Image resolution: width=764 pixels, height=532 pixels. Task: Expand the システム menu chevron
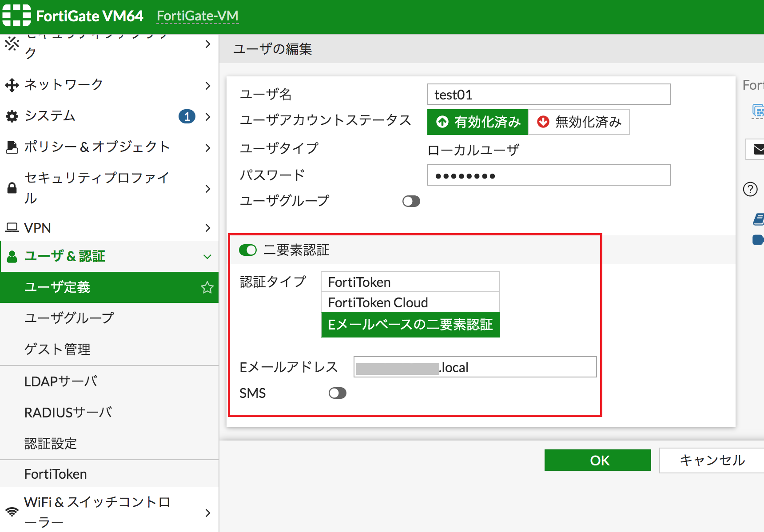[208, 116]
